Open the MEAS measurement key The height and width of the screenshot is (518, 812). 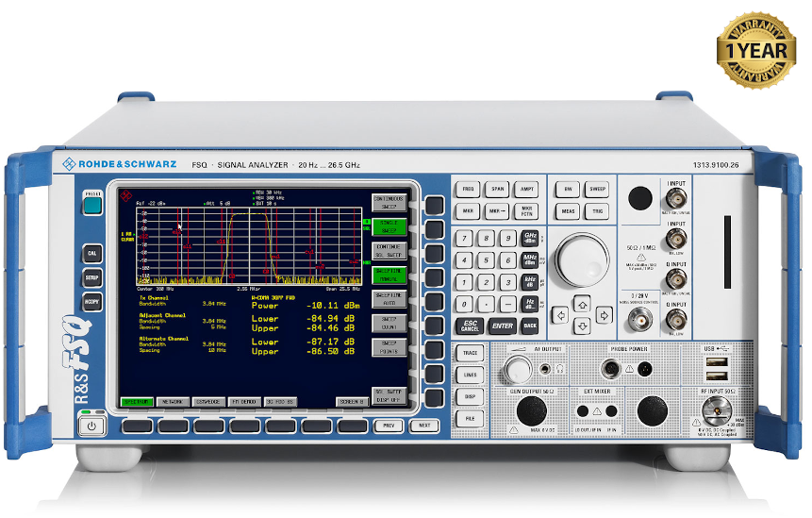click(568, 211)
